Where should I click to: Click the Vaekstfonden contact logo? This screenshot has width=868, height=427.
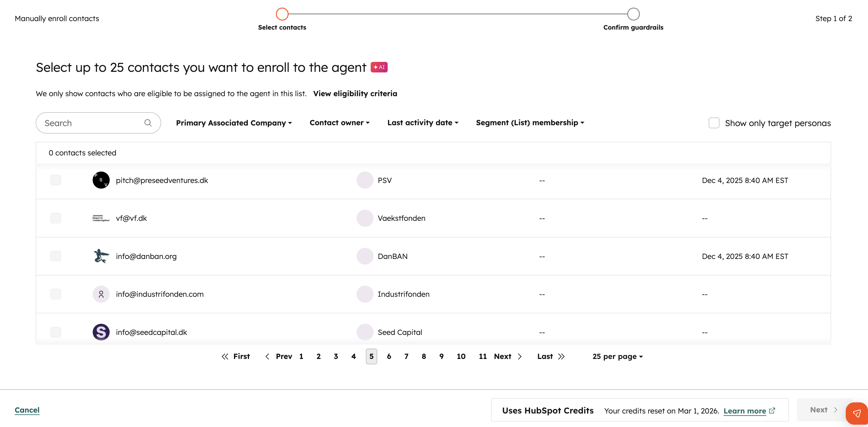pos(101,218)
